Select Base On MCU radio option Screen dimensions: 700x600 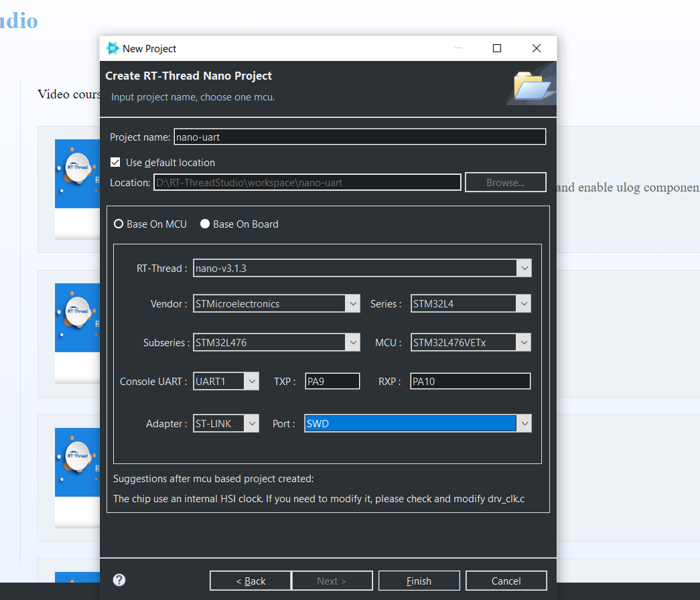click(x=151, y=224)
